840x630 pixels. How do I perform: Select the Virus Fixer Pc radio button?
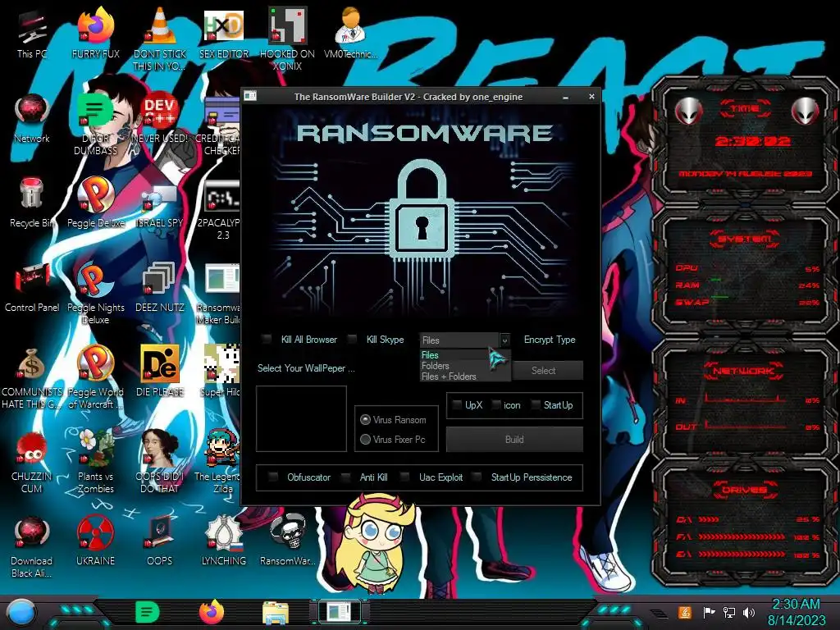coord(365,440)
